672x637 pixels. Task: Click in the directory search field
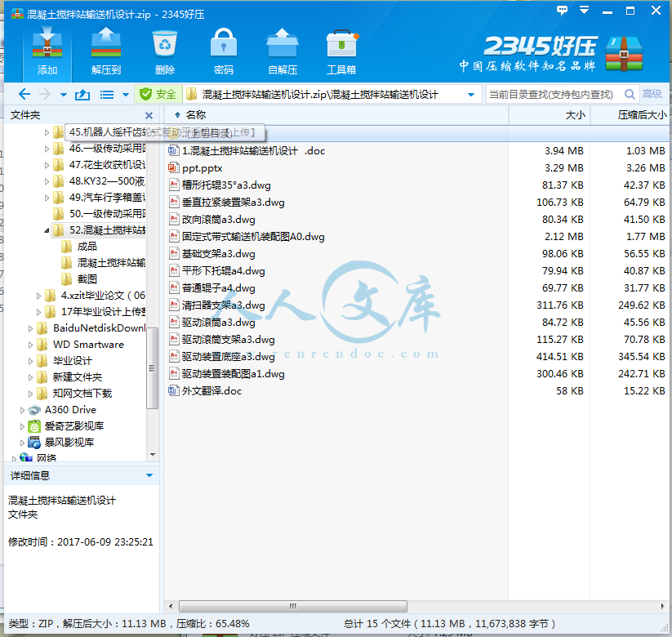click(554, 94)
